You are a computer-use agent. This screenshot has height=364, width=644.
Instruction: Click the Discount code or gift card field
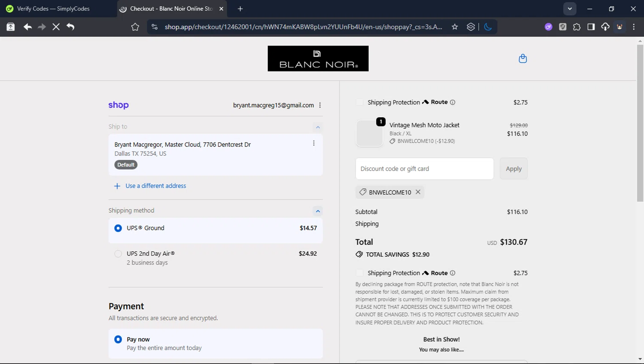[425, 169]
